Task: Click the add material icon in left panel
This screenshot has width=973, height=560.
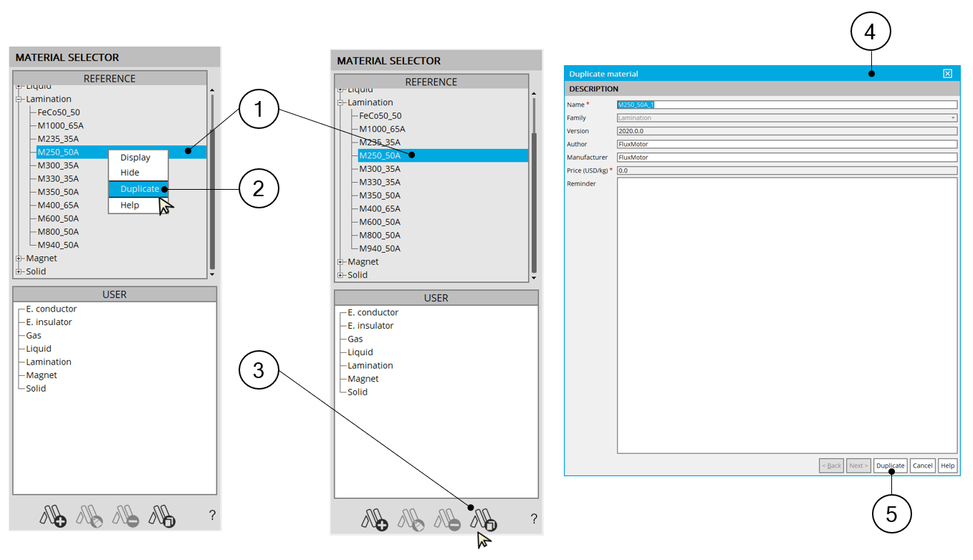Action: click(x=53, y=516)
